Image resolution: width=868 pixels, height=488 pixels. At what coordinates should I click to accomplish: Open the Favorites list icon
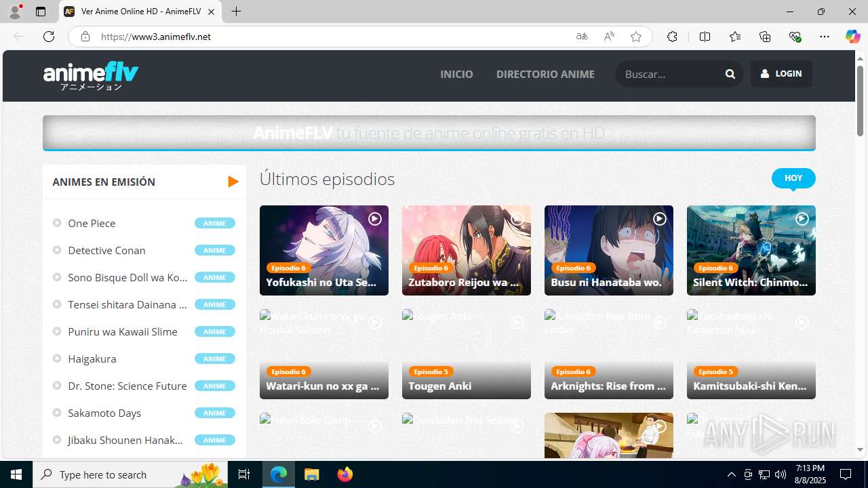pos(735,37)
